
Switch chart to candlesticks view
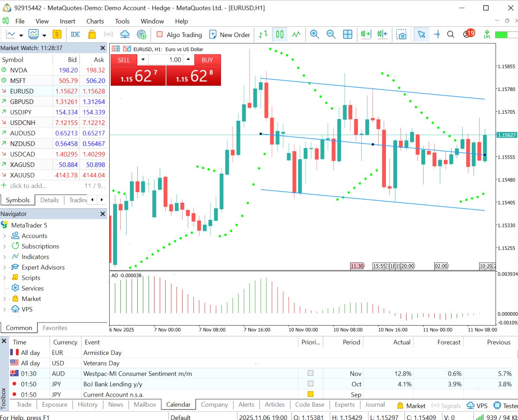tap(280, 34)
